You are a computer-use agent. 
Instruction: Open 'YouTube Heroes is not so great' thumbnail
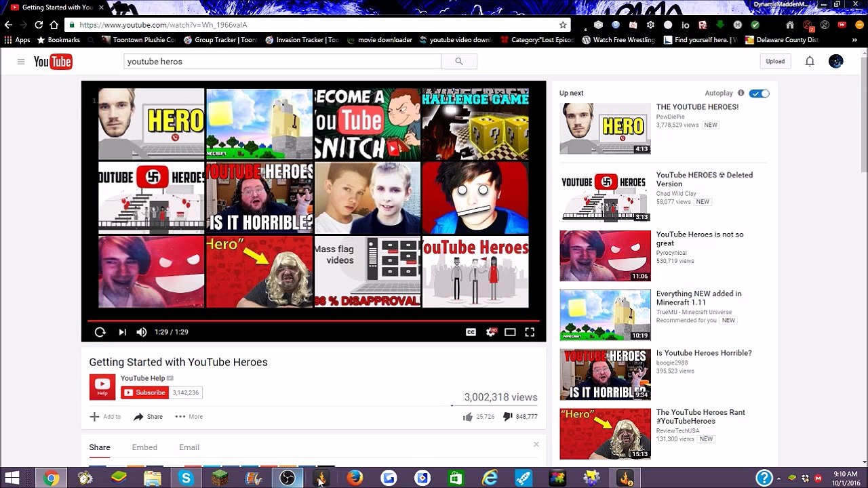(x=605, y=256)
